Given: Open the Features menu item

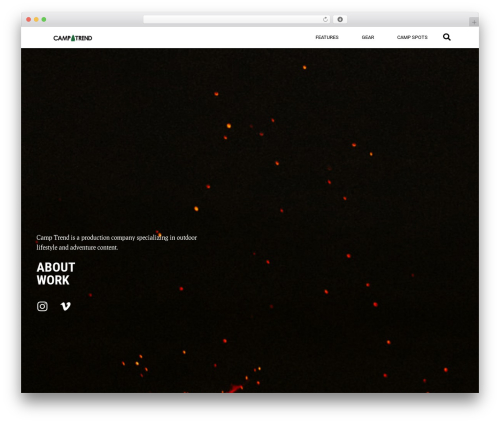Looking at the screenshot, I should [x=327, y=37].
